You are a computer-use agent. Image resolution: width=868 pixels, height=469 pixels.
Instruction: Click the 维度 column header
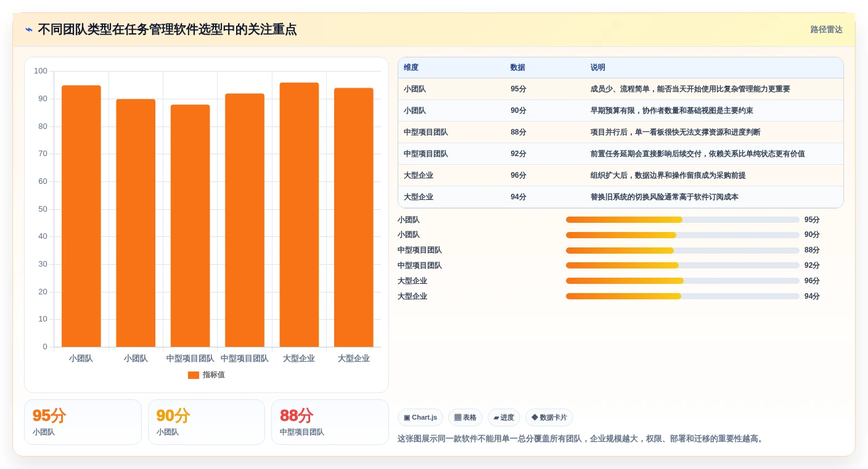click(x=411, y=68)
